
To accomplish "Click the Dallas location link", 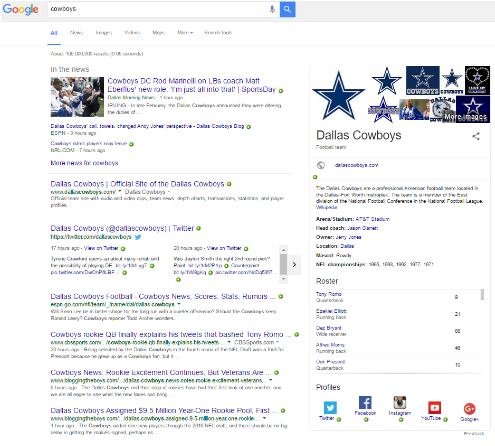I will tap(347, 246).
